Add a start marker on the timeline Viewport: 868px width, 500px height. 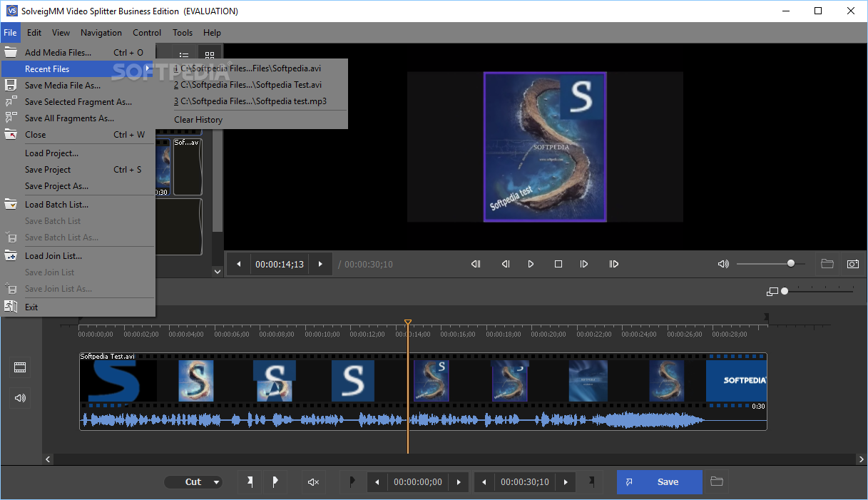click(250, 482)
